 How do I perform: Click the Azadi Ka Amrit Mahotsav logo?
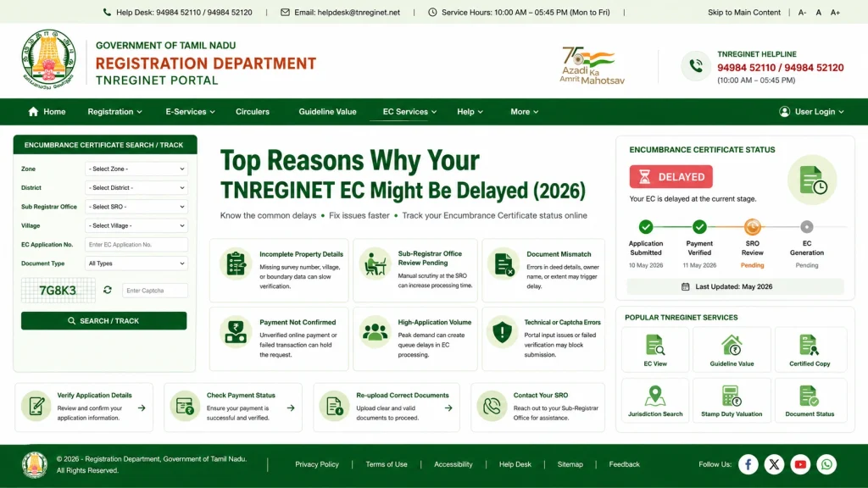tap(592, 65)
